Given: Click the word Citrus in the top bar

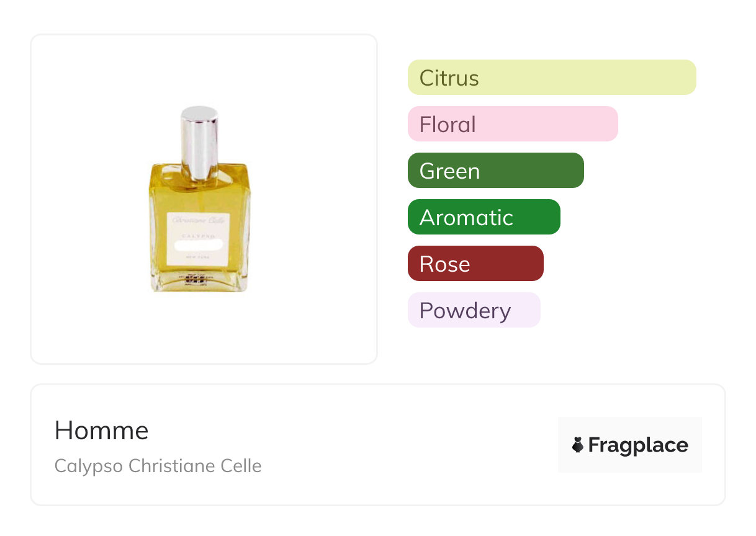Looking at the screenshot, I should click(449, 78).
